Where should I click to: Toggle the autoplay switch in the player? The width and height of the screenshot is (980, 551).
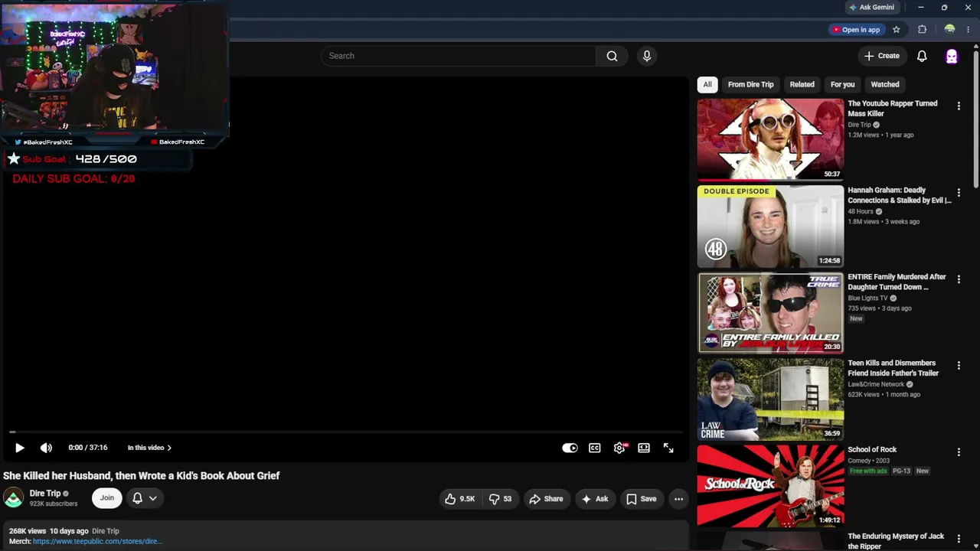tap(570, 448)
